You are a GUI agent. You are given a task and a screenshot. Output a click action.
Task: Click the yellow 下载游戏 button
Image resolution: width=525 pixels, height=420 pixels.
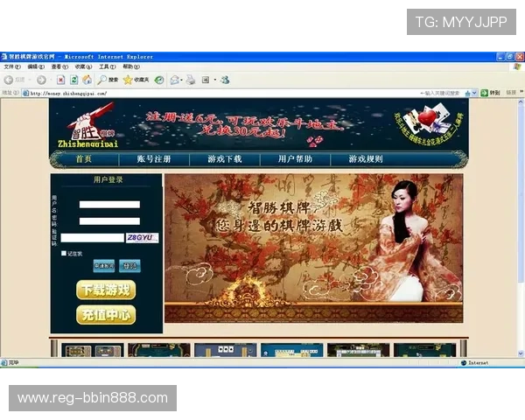click(x=106, y=290)
